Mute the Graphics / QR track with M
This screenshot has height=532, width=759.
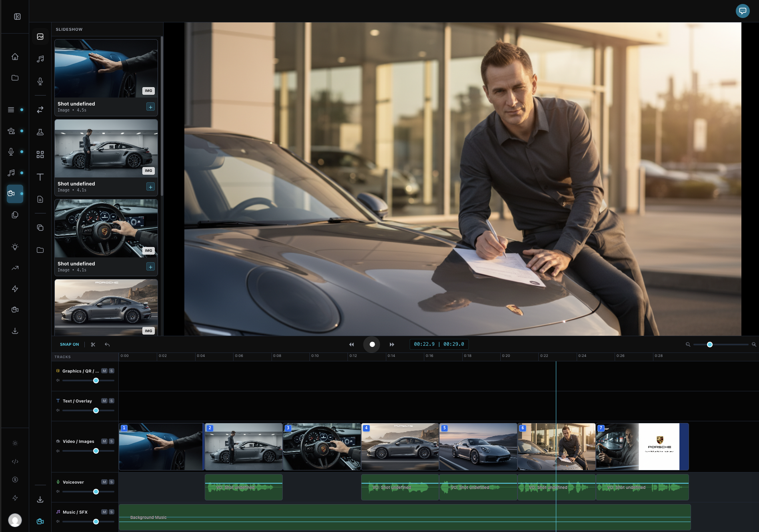coord(104,371)
